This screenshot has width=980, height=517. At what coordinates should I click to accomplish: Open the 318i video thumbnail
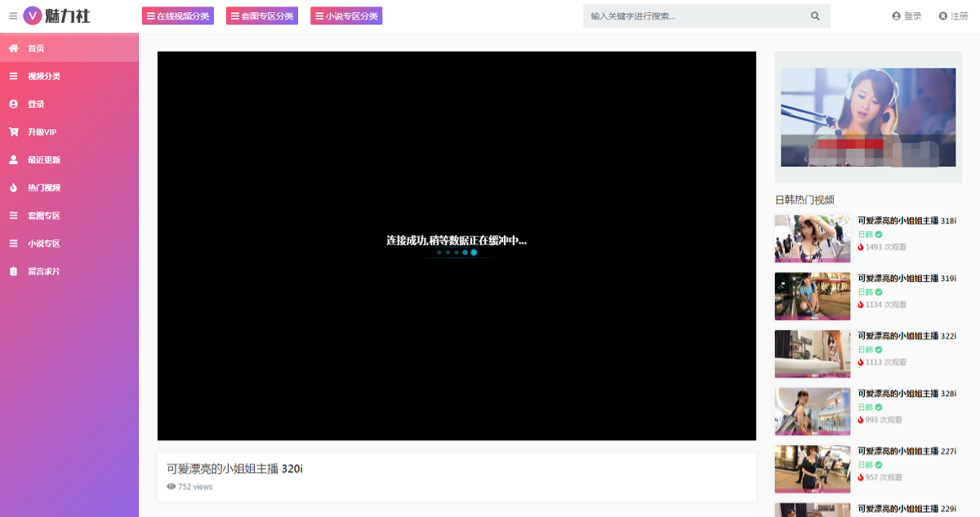click(x=812, y=238)
